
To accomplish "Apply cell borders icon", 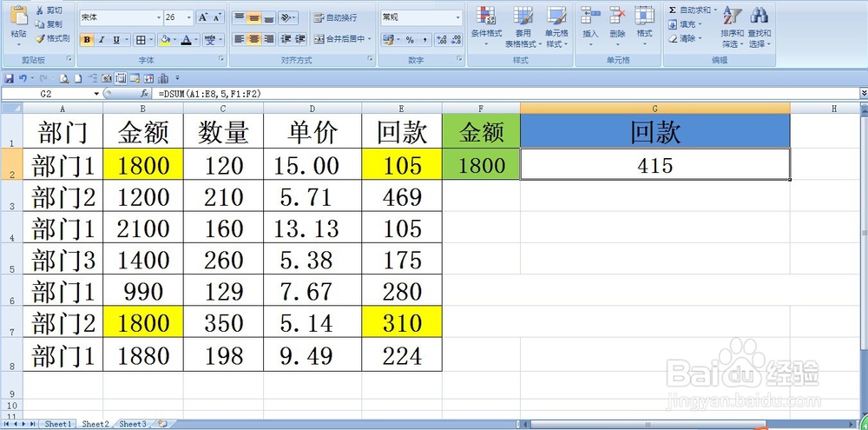I will coord(141,40).
